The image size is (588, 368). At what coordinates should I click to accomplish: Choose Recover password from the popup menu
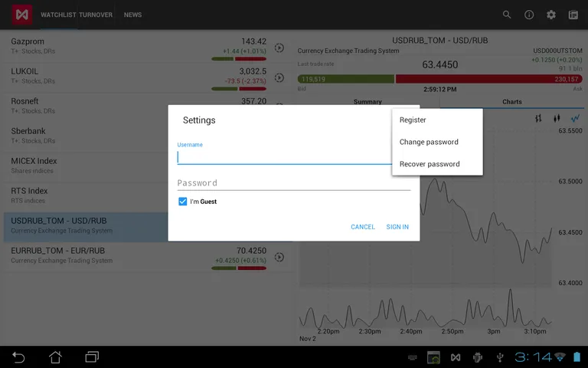point(437,164)
